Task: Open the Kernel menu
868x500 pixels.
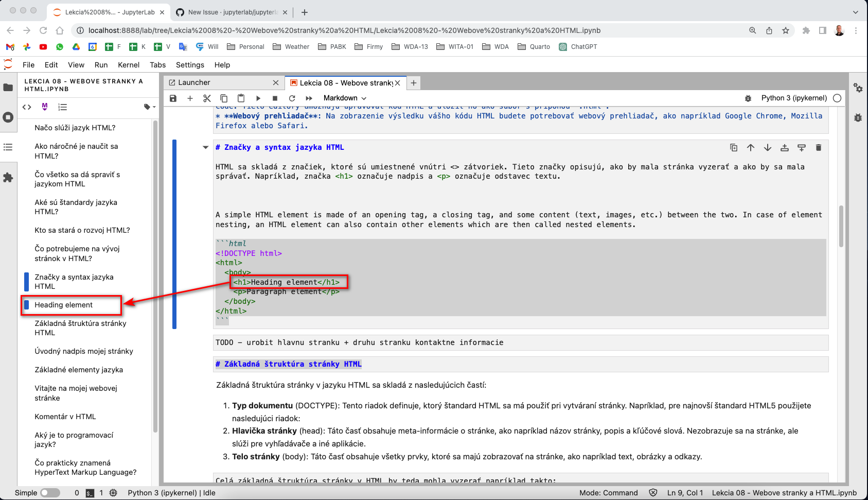Action: [x=129, y=65]
